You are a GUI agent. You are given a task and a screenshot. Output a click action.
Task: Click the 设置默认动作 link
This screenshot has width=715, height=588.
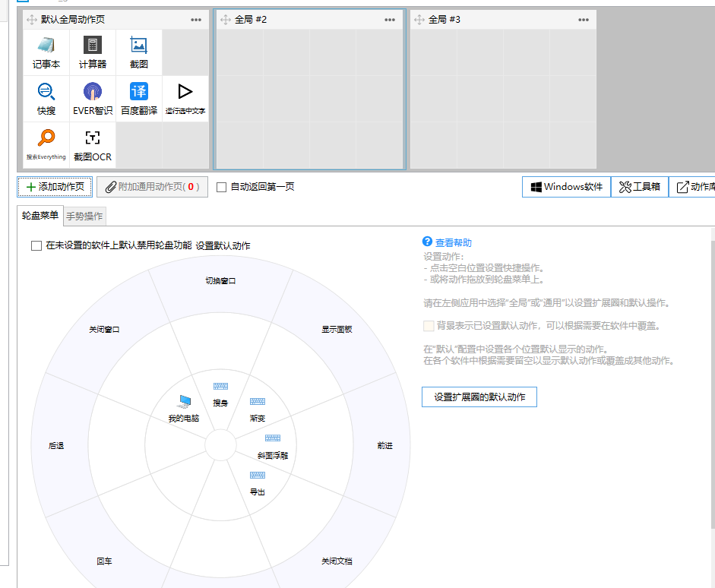pos(223,245)
